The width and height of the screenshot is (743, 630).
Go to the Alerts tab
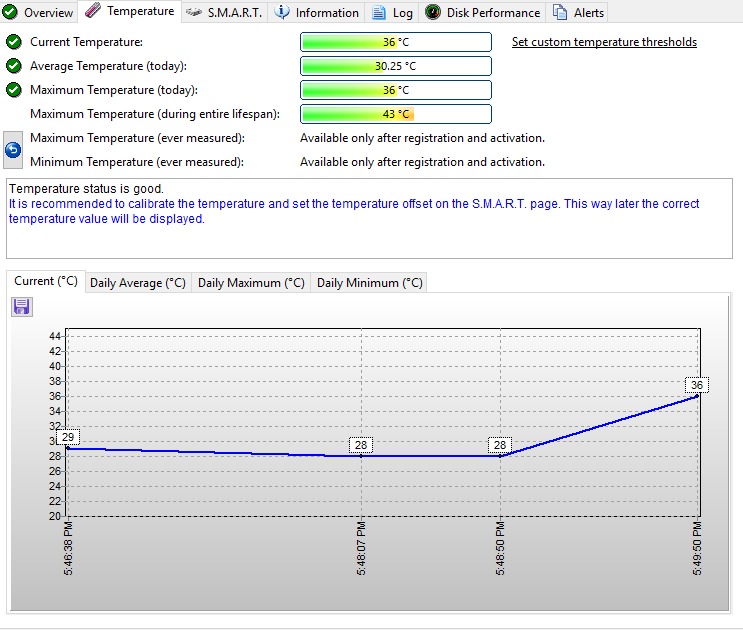point(579,13)
